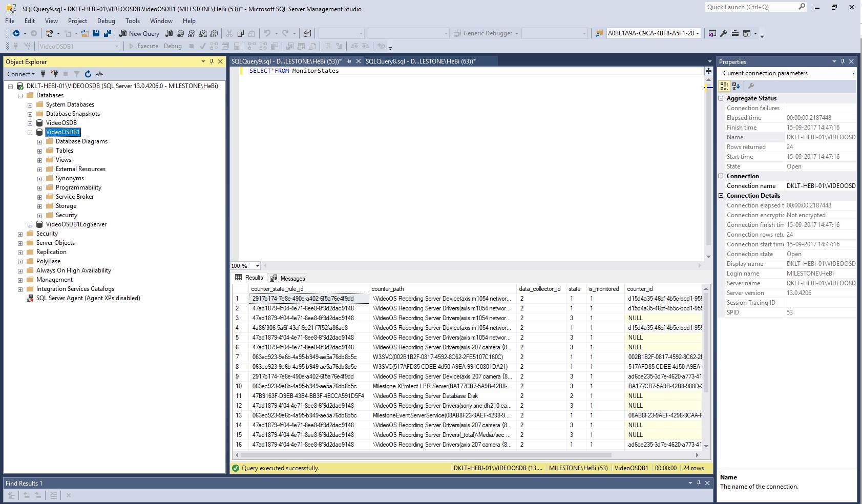The width and height of the screenshot is (862, 504).
Task: Refresh the Object Explorer tree
Action: click(88, 74)
